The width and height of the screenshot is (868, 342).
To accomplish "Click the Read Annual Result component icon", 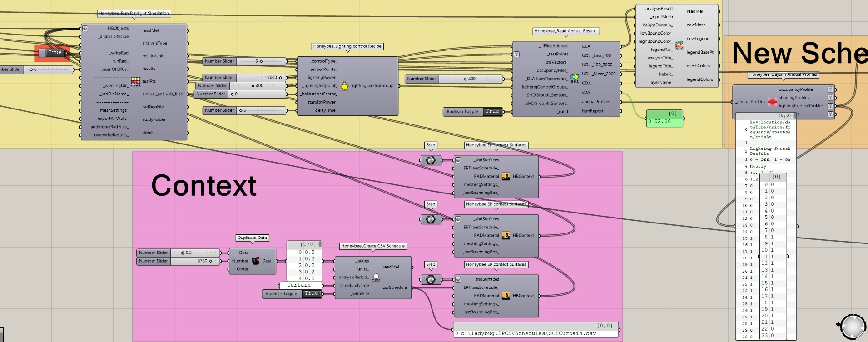I will (x=575, y=78).
